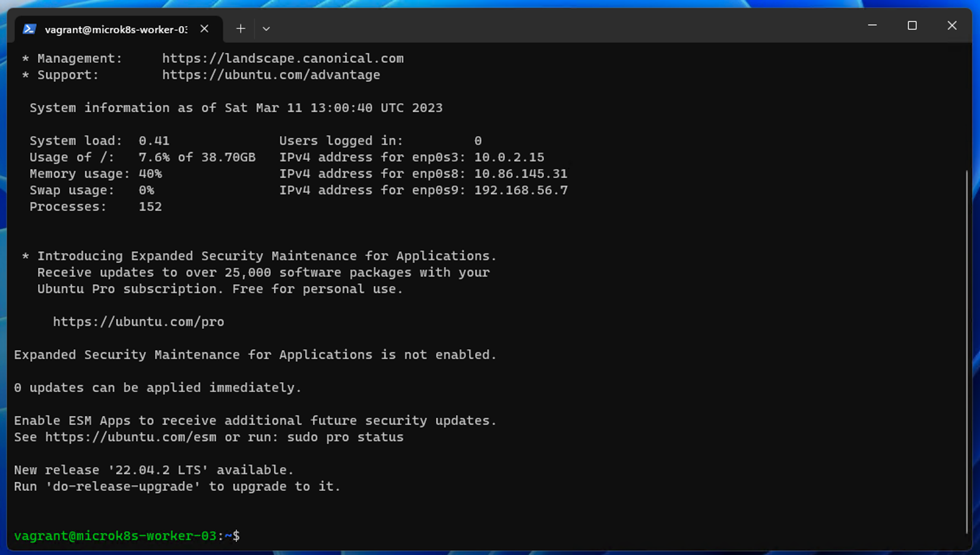Image resolution: width=980 pixels, height=555 pixels.
Task: Minimize the Windows Terminal window
Action: (x=872, y=25)
